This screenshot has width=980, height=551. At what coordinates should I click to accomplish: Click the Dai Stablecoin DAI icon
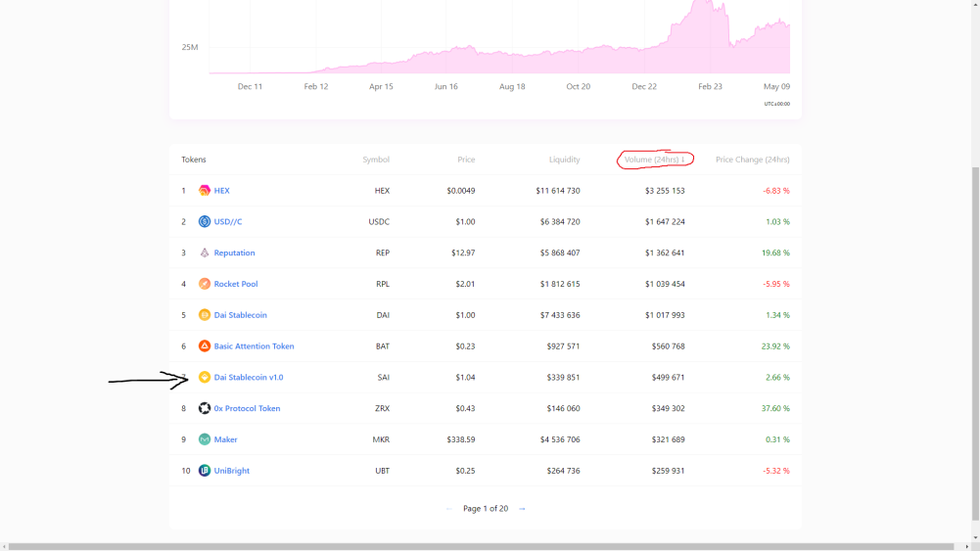tap(205, 315)
